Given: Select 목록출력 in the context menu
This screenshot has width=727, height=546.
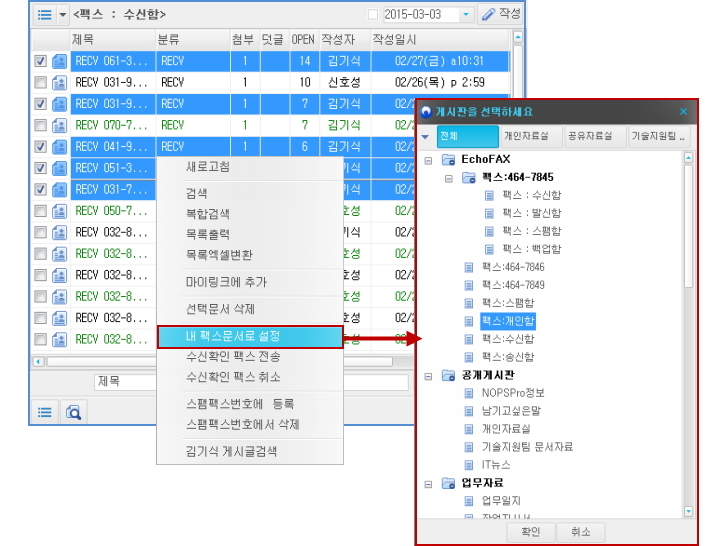Looking at the screenshot, I should (208, 234).
